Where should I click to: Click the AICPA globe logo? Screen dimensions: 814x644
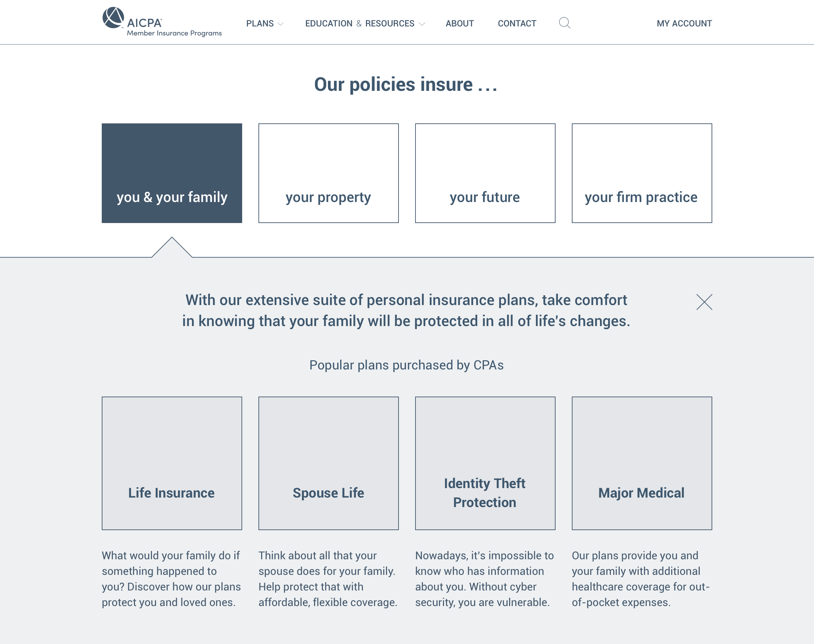point(113,17)
